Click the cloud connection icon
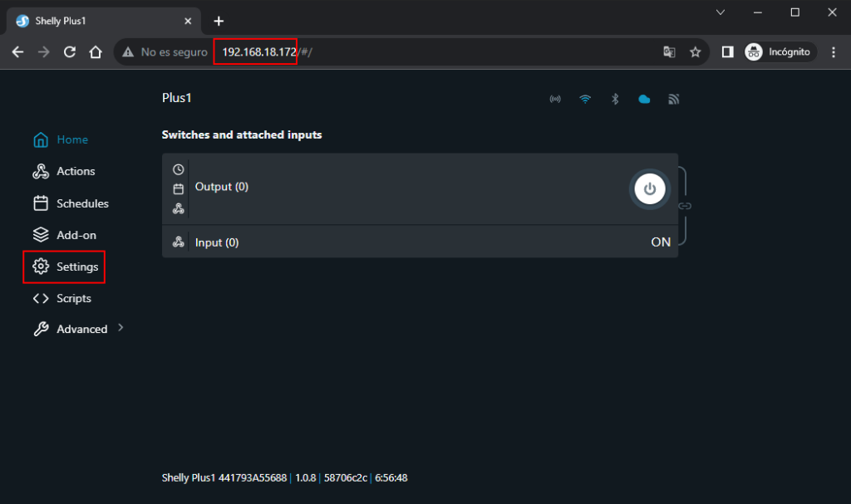 (x=644, y=99)
